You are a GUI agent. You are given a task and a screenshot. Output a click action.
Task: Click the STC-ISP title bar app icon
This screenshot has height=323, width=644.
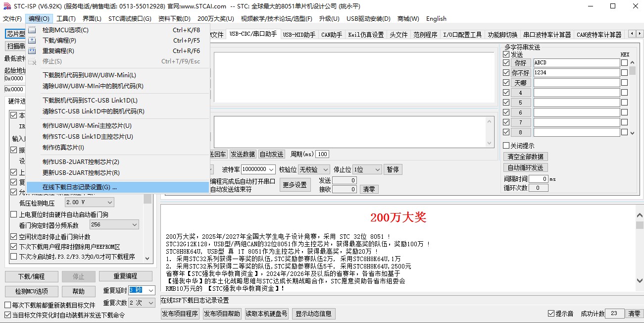point(7,6)
